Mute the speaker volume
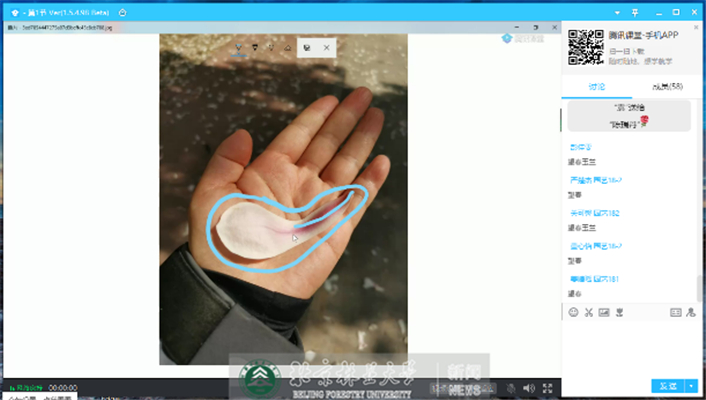 [x=529, y=388]
